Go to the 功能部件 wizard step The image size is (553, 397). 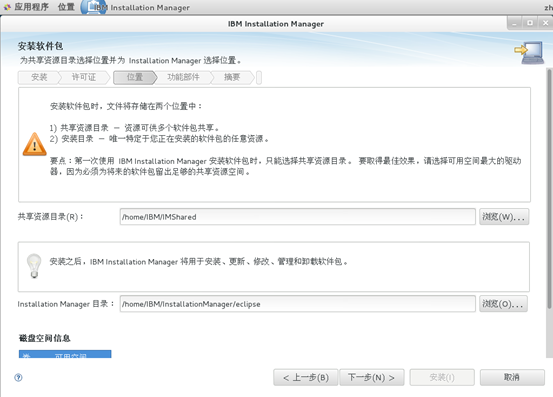[183, 78]
